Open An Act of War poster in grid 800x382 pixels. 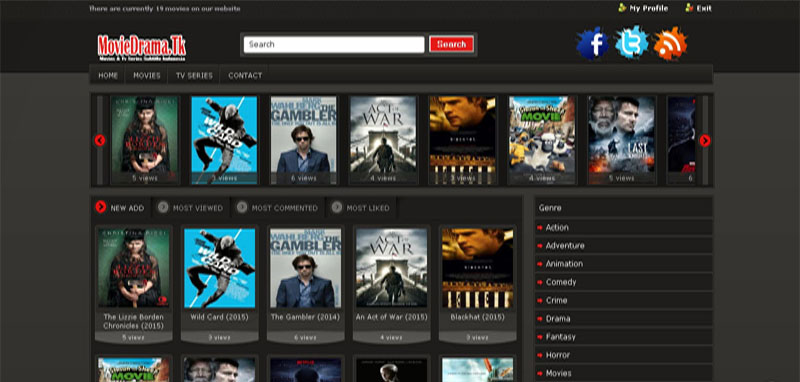(x=391, y=267)
